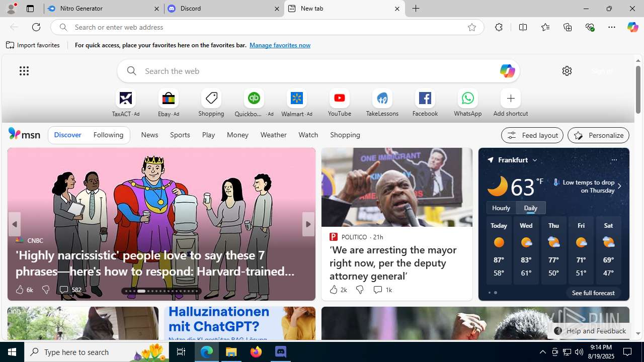
Task: Open Copilot sidebar from browser toolbar
Action: pyautogui.click(x=632, y=27)
